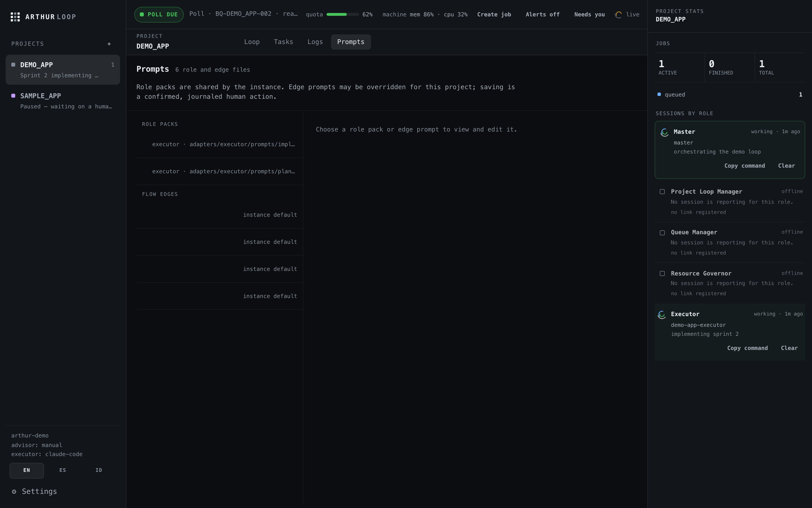Toggle the Alerts off switch
This screenshot has width=812, height=508.
542,14
